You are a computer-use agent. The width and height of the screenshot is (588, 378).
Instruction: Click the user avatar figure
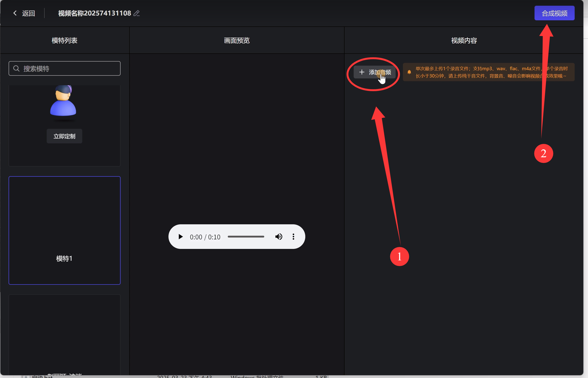(x=63, y=101)
